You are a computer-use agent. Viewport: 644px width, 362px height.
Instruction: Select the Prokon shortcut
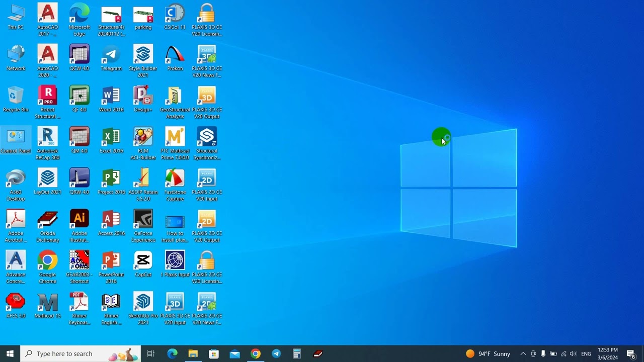[x=175, y=58]
